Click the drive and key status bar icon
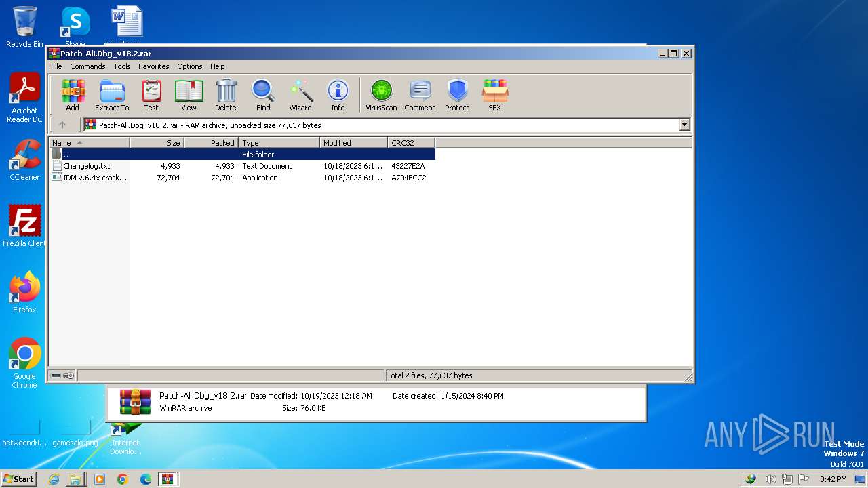 point(62,375)
